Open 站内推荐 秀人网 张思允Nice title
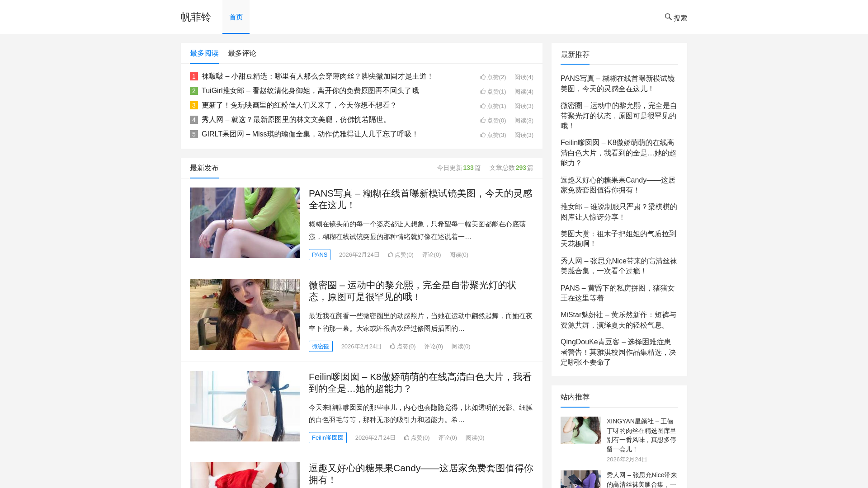 pos(642,479)
